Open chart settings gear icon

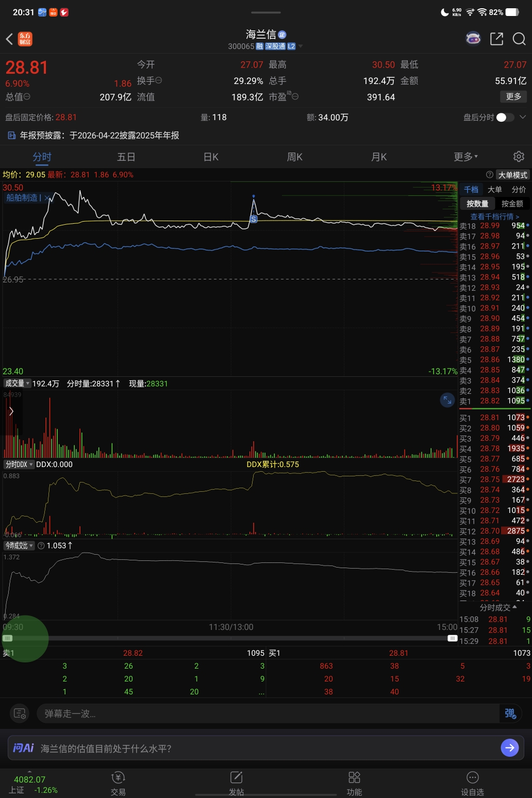pos(519,157)
